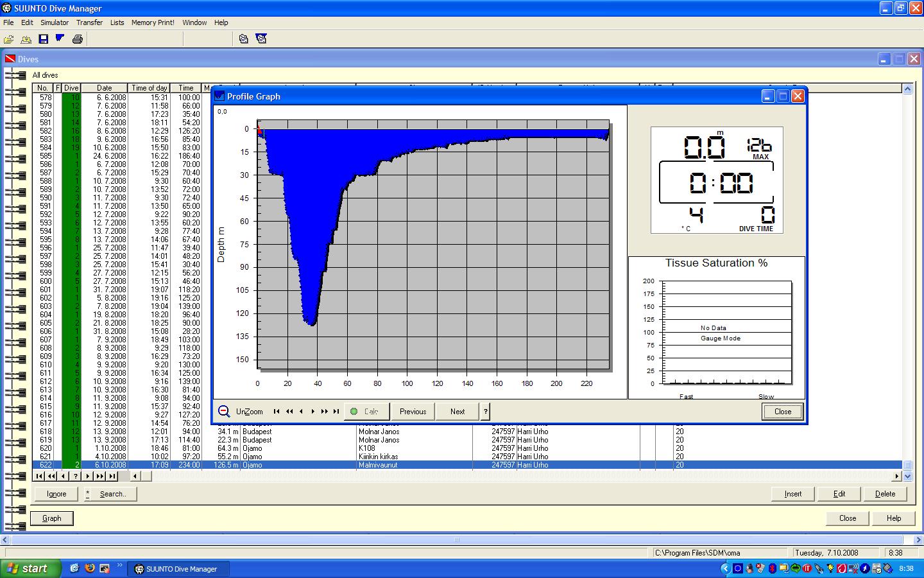Select dive 600 row
924x578 pixels.
122,281
